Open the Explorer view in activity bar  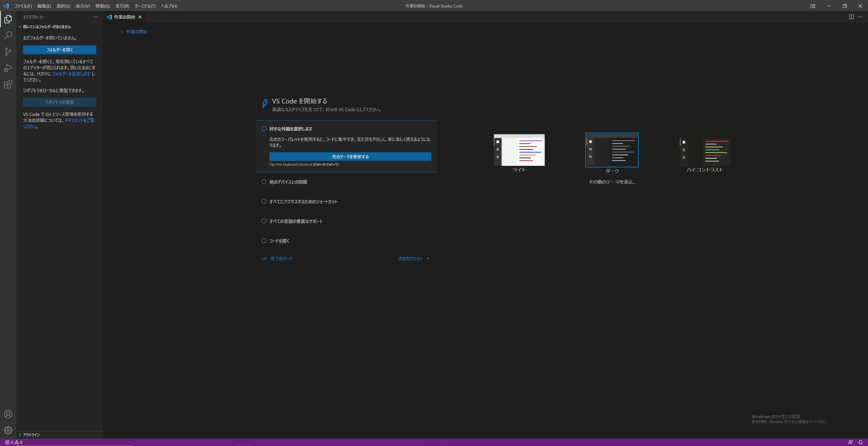(8, 19)
